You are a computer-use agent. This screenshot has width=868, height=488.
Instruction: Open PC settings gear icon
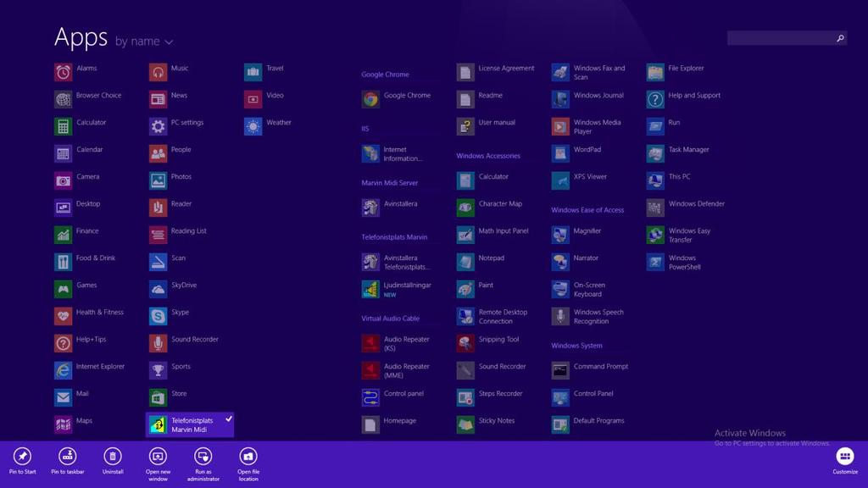pyautogui.click(x=158, y=126)
